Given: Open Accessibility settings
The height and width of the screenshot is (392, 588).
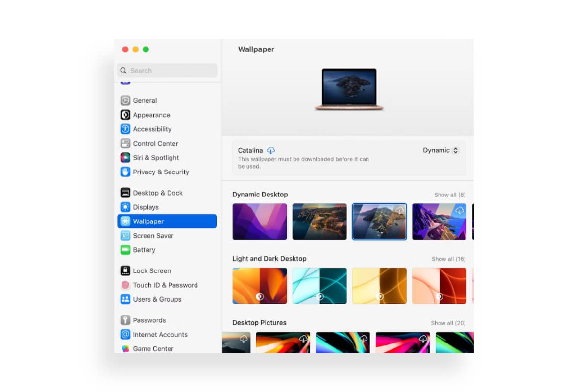Looking at the screenshot, I should tap(151, 129).
